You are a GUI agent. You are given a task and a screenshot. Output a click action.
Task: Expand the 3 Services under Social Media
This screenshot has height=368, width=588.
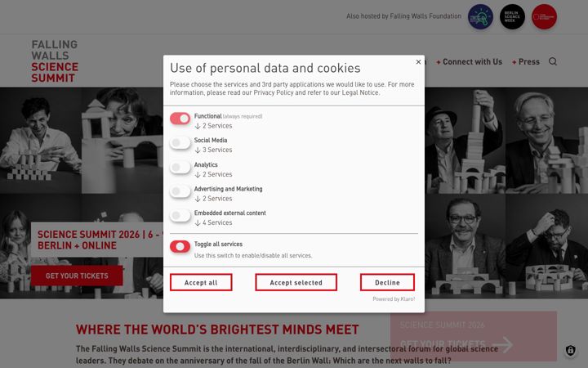(213, 150)
